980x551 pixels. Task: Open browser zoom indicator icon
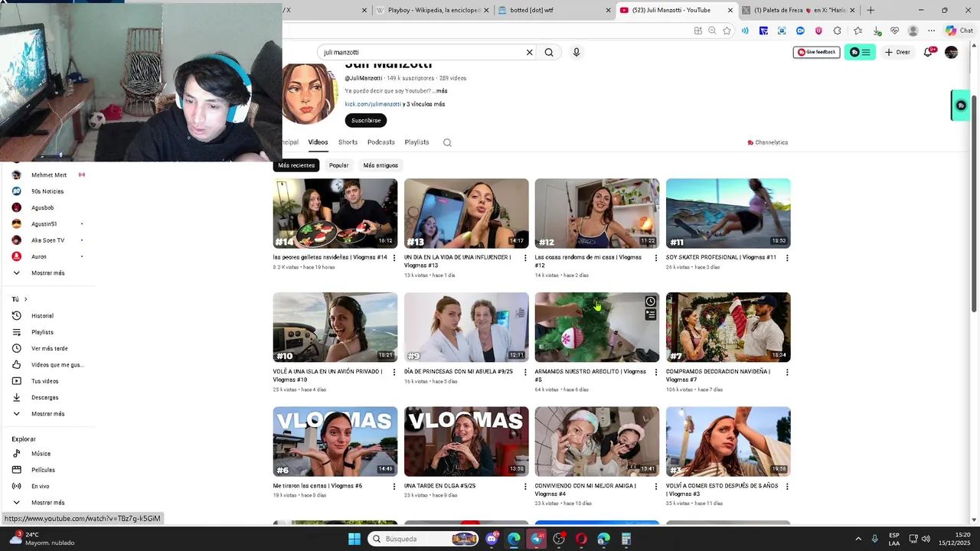point(712,31)
